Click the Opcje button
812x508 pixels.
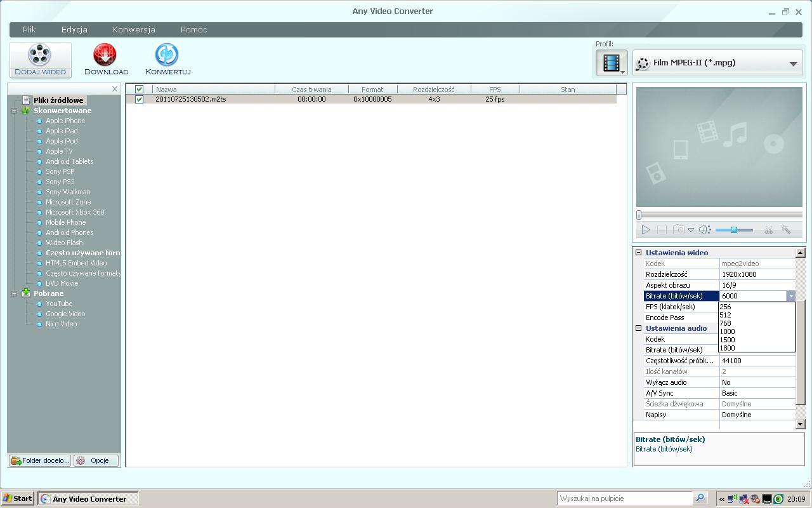point(96,460)
